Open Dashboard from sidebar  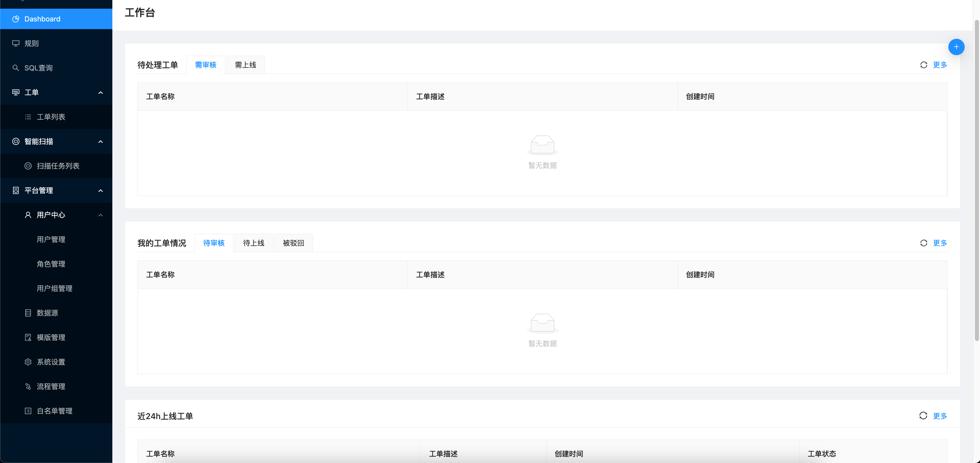(42, 19)
